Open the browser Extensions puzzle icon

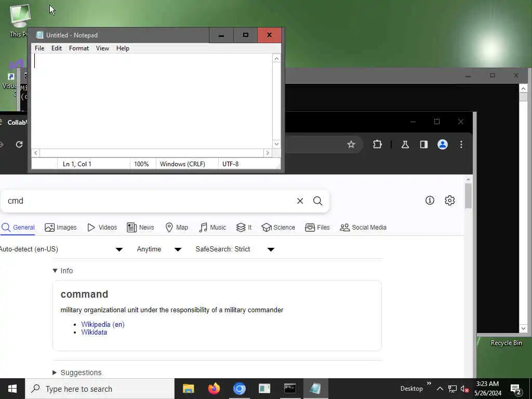(377, 144)
